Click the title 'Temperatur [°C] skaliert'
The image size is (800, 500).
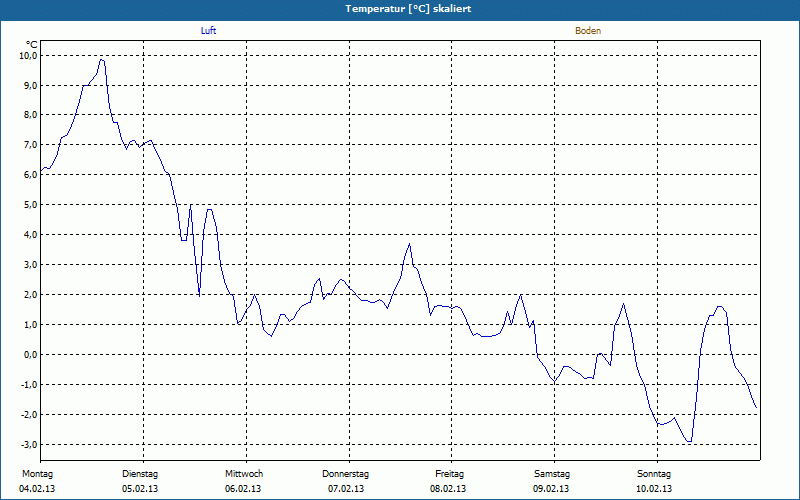point(408,9)
